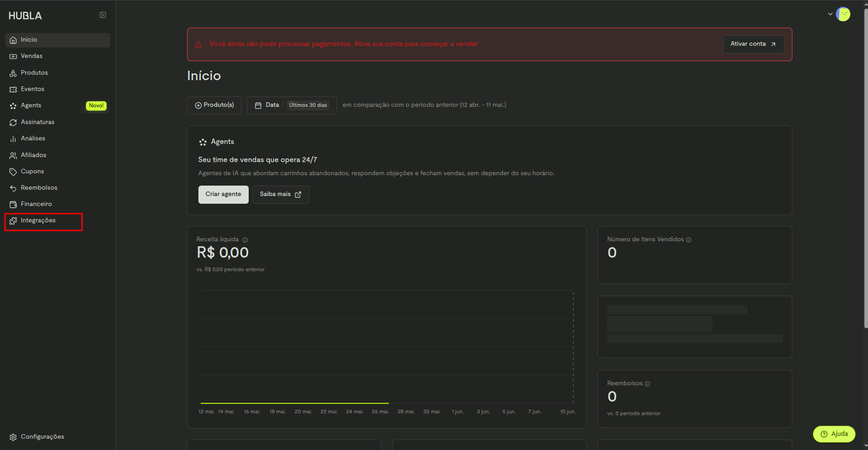Open Análises chart icon
The height and width of the screenshot is (450, 868).
tap(13, 139)
